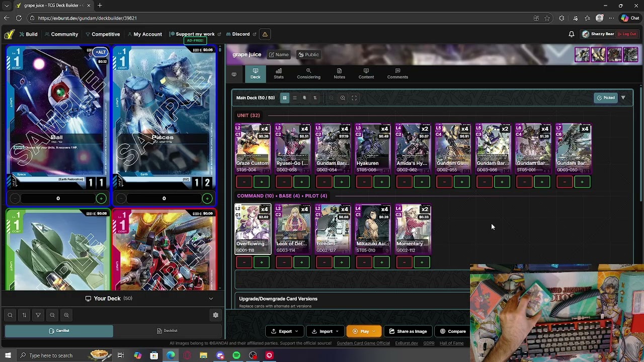Open main deck sort order control
This screenshot has height=362, width=644.
click(x=315, y=98)
